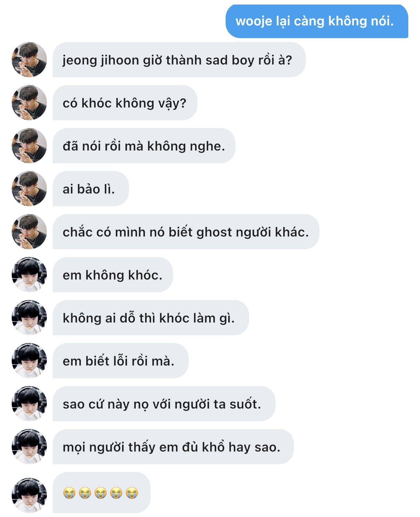The width and height of the screenshot is (420, 517).
Task: Tap avatar next to 'mọi người thấy em đủ khổ'
Action: pyautogui.click(x=29, y=447)
